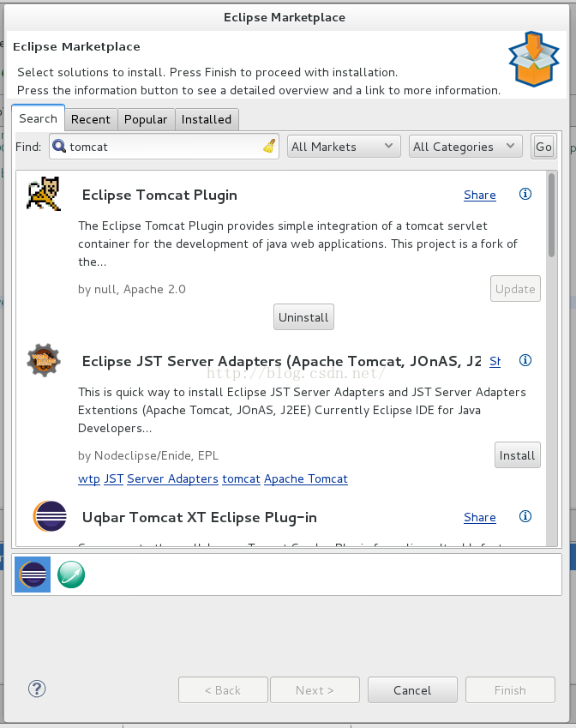The width and height of the screenshot is (576, 728).
Task: Click the Marketplace box logo in header
Action: point(534,59)
